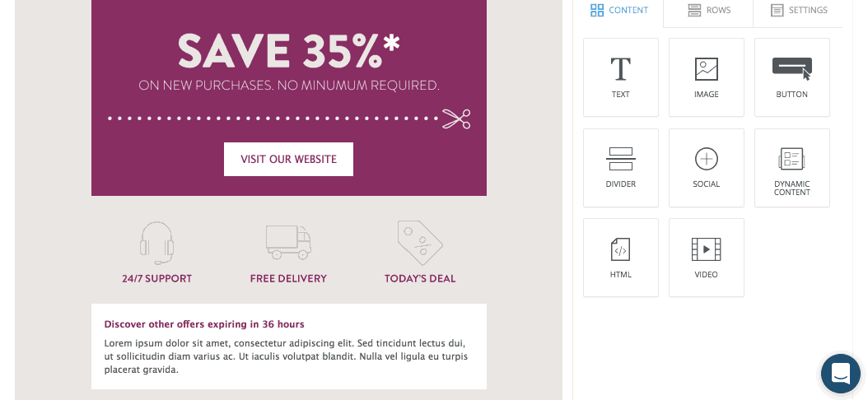Viewport: 868px width, 400px height.
Task: Switch to the Rows tab
Action: coord(708,10)
